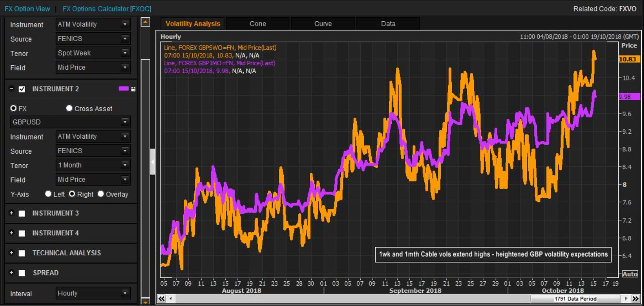The width and height of the screenshot is (644, 306).
Task: Open the 1 Month Tenor dropdown
Action: tap(125, 165)
